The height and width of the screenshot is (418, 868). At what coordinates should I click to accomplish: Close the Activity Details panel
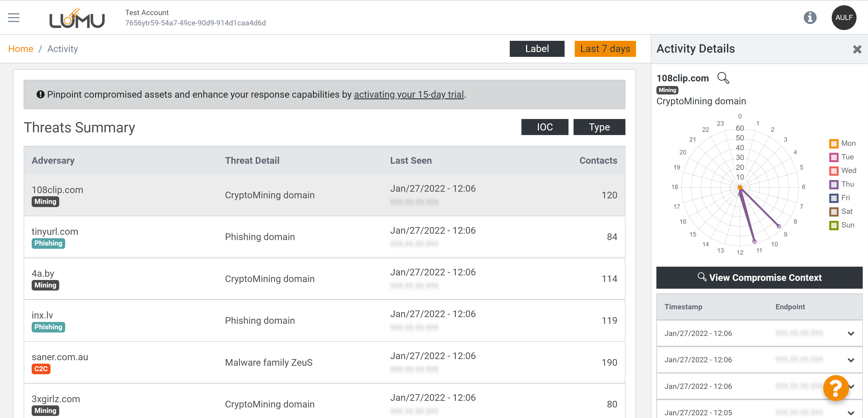[x=857, y=49]
